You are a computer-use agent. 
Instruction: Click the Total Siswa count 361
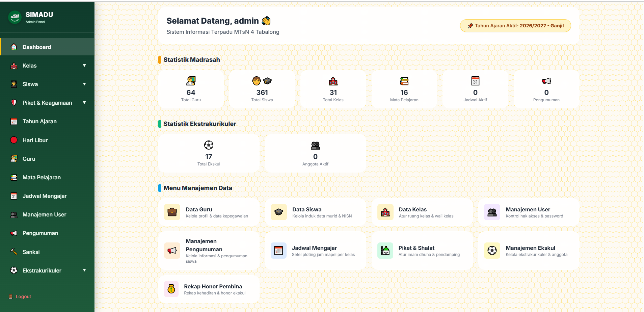[x=262, y=93]
